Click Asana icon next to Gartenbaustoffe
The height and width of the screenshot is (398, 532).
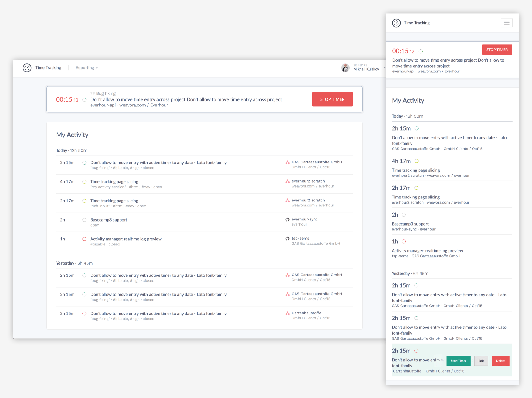287,313
